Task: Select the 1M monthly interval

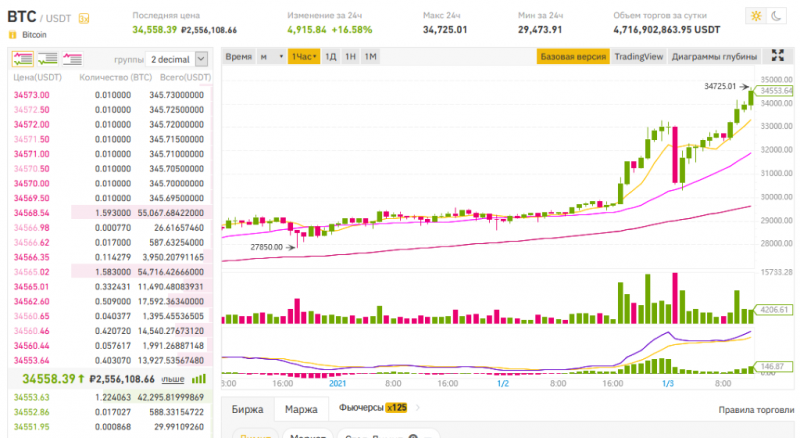Action: tap(370, 57)
